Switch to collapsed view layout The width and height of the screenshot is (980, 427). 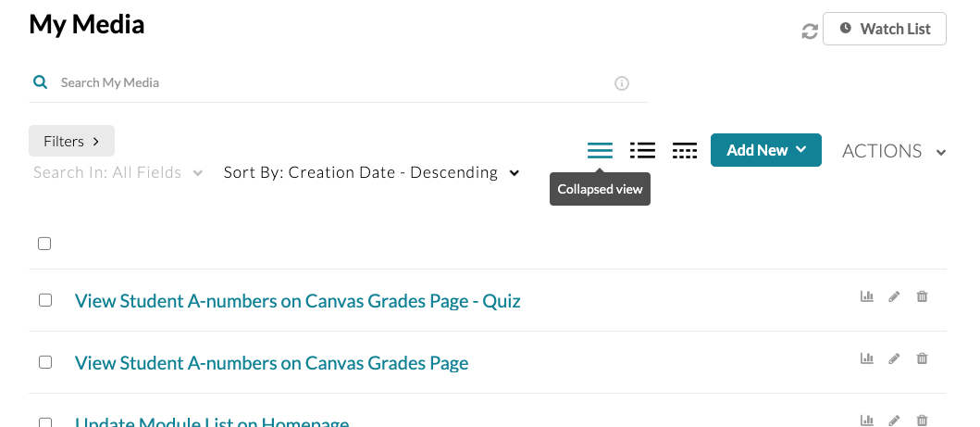click(x=601, y=150)
